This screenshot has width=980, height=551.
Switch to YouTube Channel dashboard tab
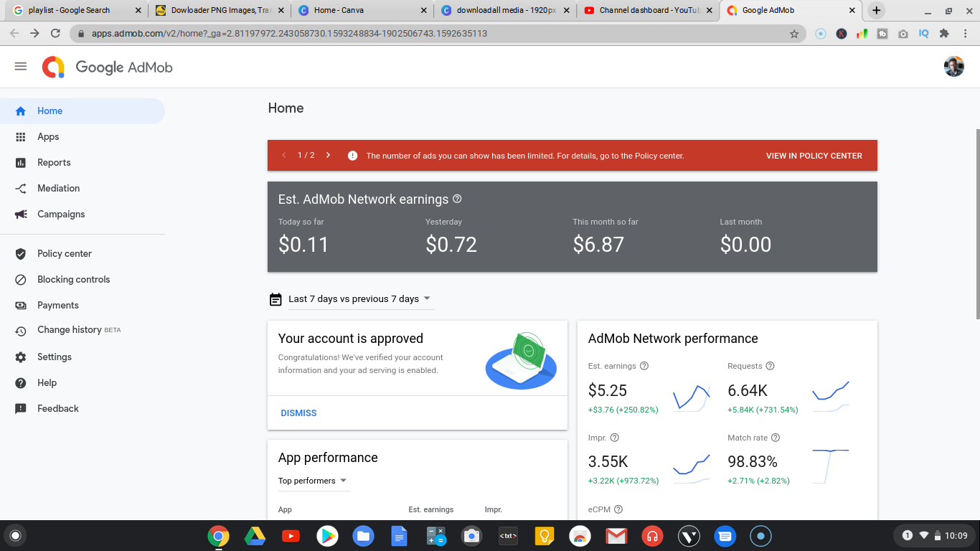point(649,11)
